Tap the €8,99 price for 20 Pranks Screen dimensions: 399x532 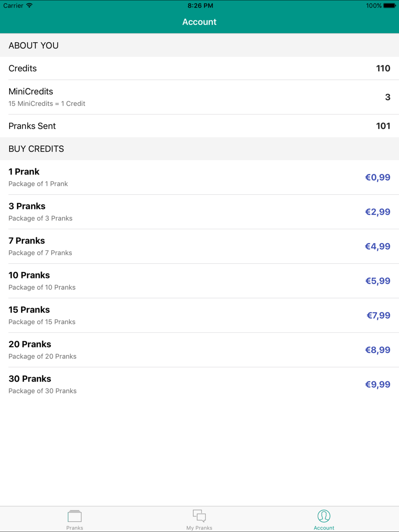377,350
